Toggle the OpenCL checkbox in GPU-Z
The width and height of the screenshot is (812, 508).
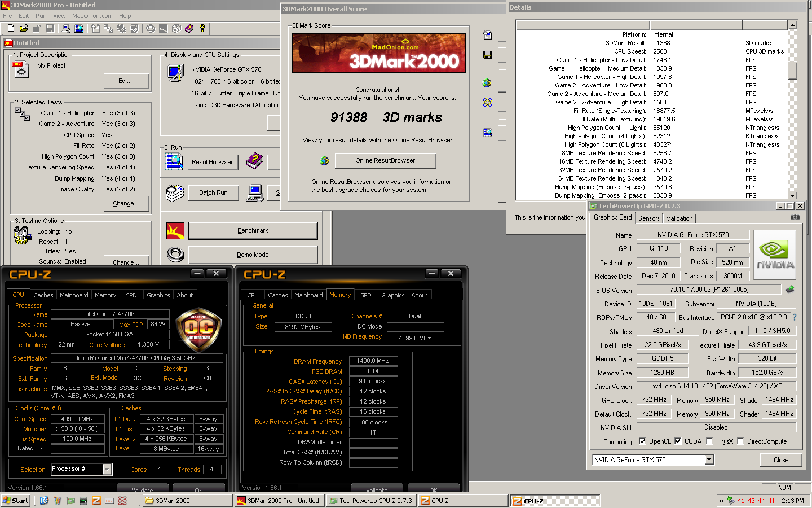tap(642, 441)
